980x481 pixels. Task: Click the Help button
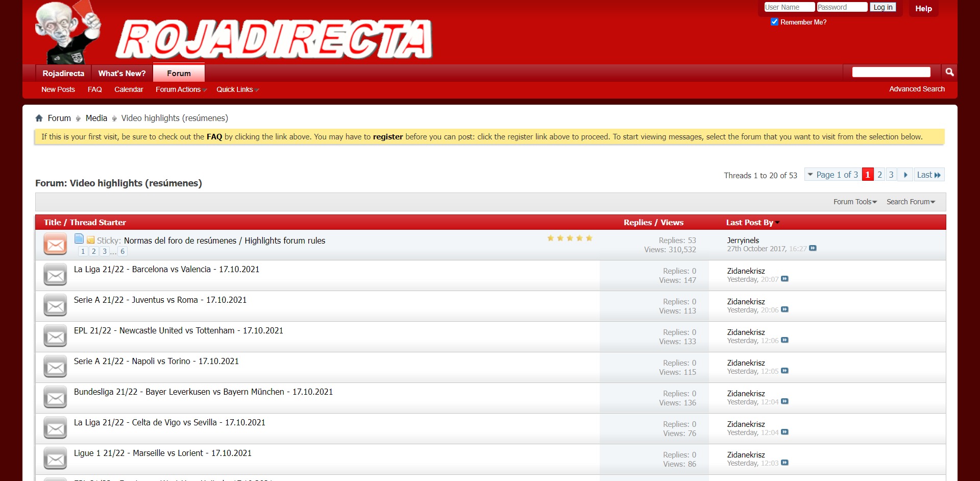pyautogui.click(x=923, y=9)
